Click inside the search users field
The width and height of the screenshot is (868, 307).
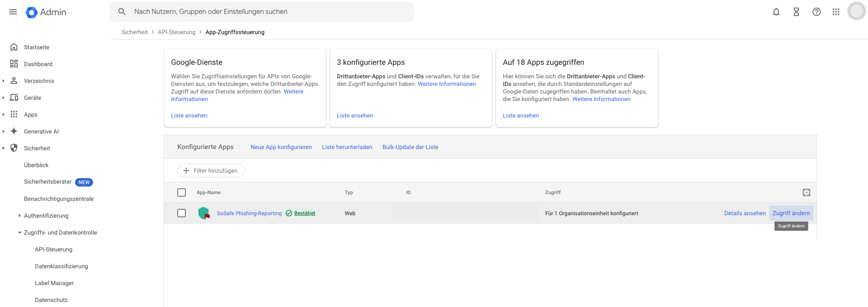pos(236,11)
